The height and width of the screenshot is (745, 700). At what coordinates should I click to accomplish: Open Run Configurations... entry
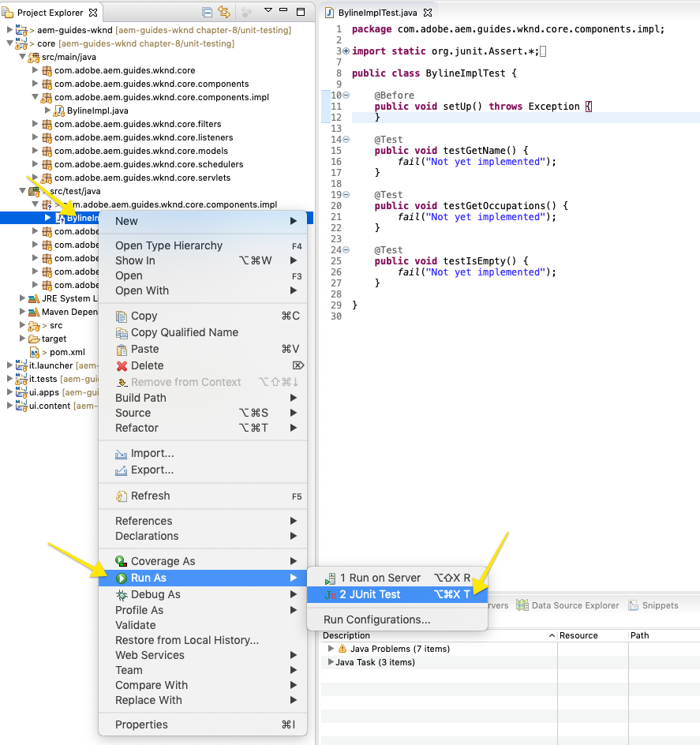397,620
